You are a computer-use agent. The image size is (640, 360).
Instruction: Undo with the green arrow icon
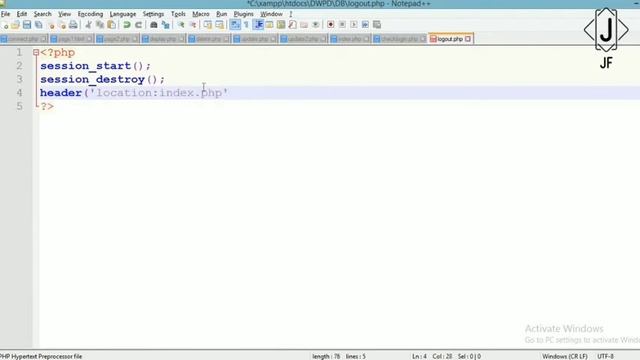click(x=127, y=25)
